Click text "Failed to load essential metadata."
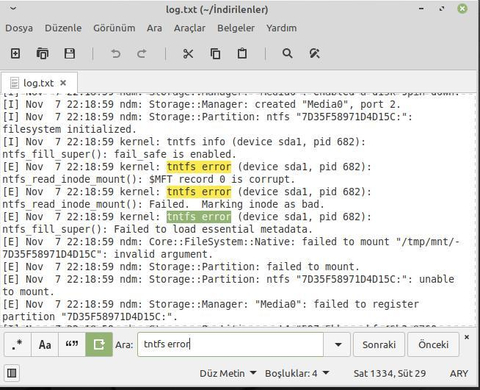Viewport: 480px width, 390px height. [x=213, y=229]
